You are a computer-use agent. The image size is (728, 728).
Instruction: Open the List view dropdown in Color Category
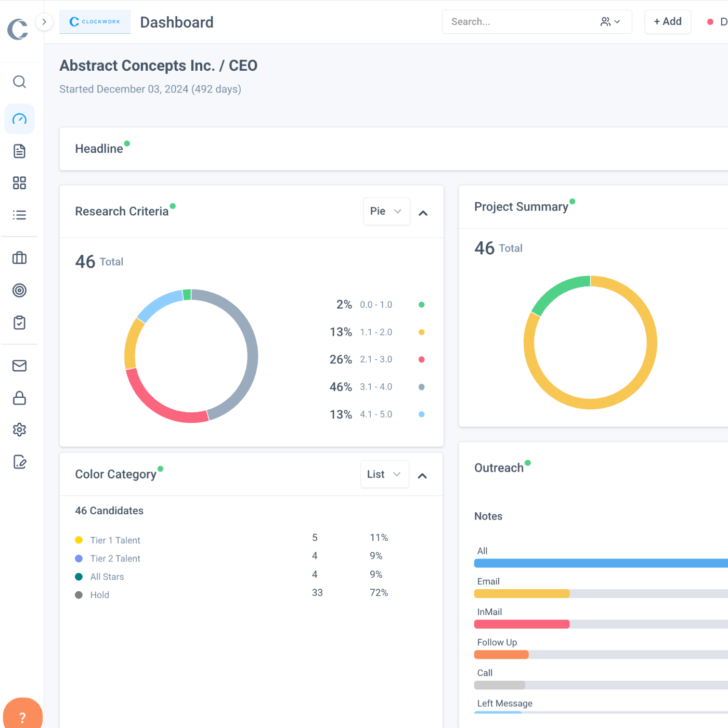coord(384,474)
